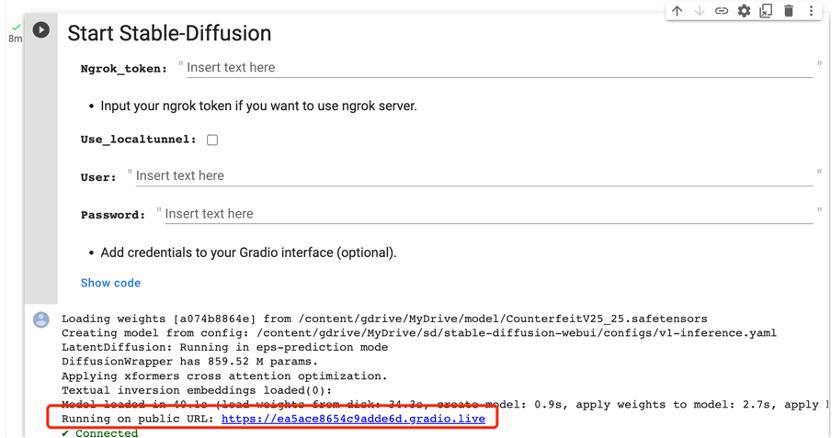The width and height of the screenshot is (832, 438).
Task: Open the gradio.live public URL
Action: 353,419
